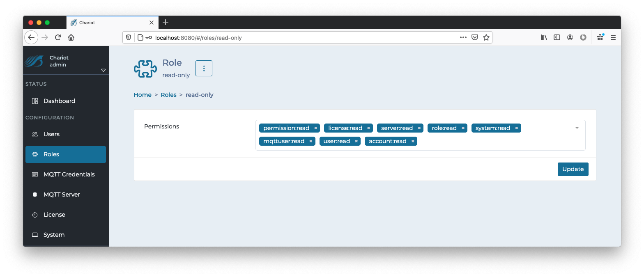This screenshot has height=277, width=644.
Task: Click the saved login key icon
Action: [148, 37]
